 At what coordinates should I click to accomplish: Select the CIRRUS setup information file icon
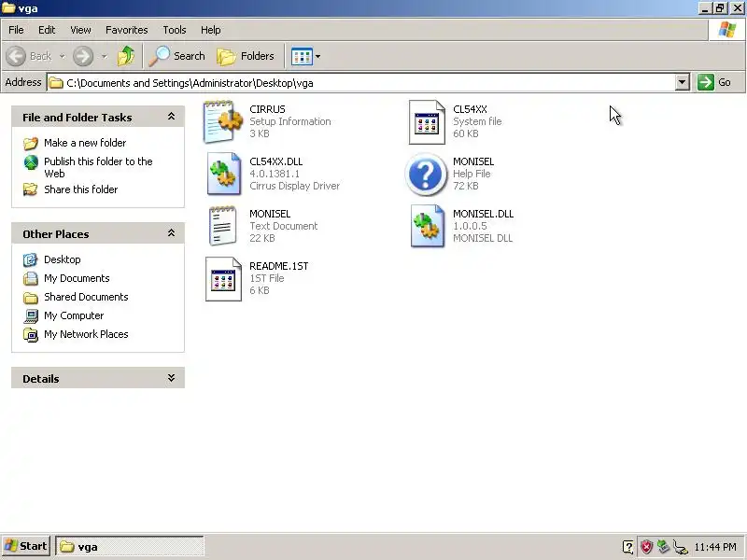pyautogui.click(x=223, y=122)
